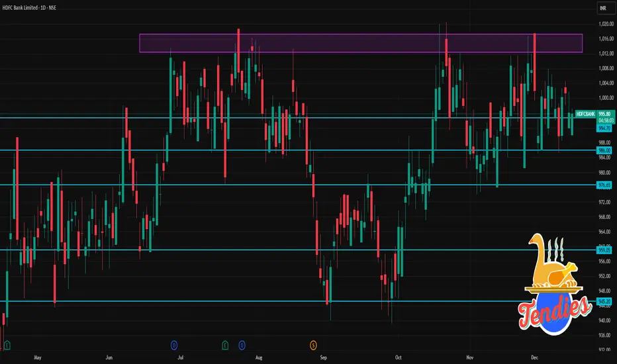
Task: Click the 1,008.00 price axis label
Action: click(606, 68)
